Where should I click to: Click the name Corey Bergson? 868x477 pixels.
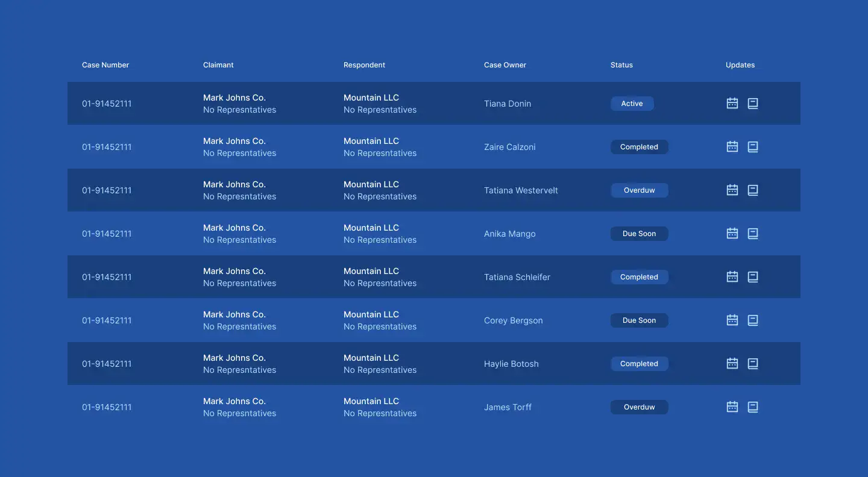(x=514, y=320)
